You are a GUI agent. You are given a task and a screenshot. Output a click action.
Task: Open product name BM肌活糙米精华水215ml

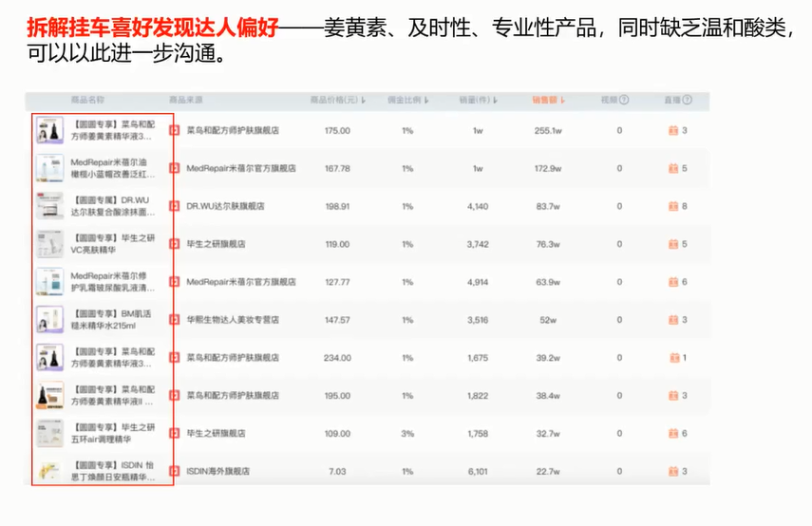111,320
